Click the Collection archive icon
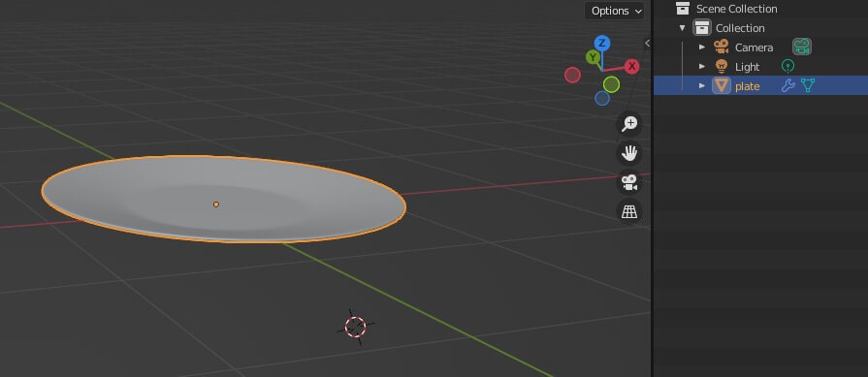868x377 pixels. [x=702, y=28]
